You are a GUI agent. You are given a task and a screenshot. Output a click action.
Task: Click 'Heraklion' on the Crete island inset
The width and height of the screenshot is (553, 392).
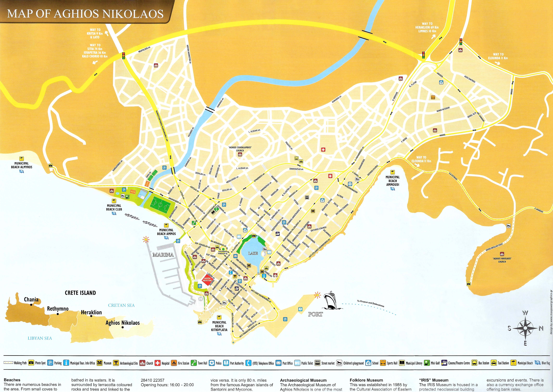(x=91, y=312)
